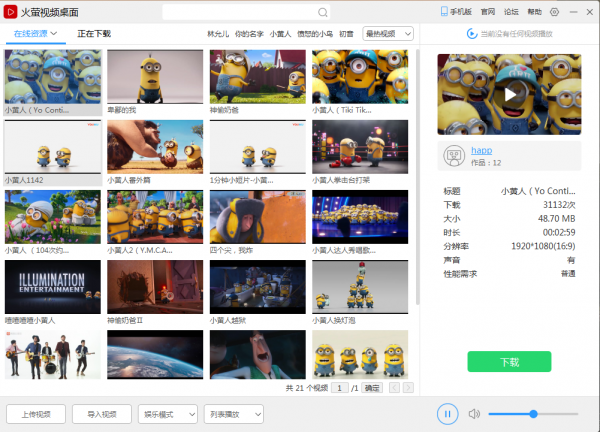
Task: Open the happ author link
Action: coord(481,150)
